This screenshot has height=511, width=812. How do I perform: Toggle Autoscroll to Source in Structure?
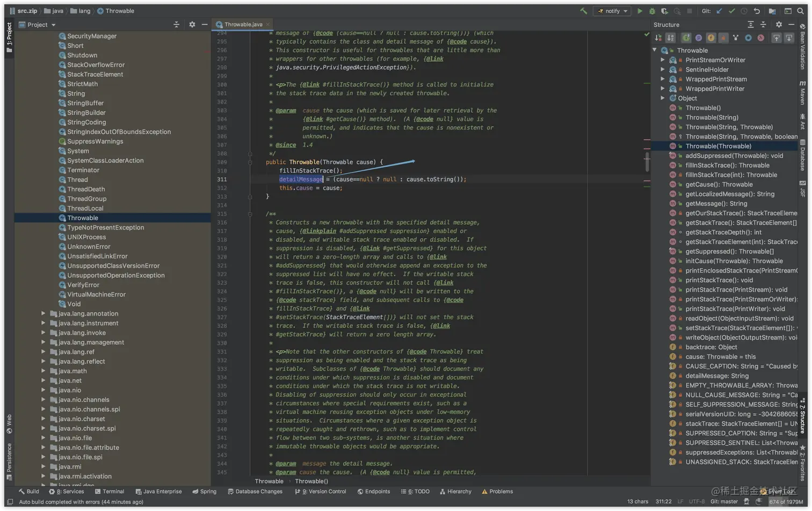pos(777,38)
